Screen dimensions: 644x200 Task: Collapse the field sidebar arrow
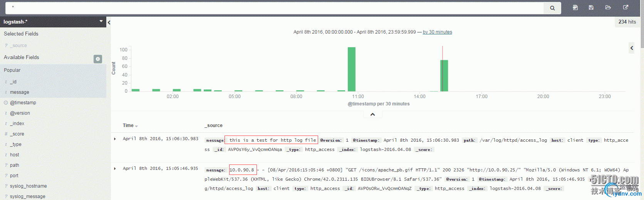pos(109,22)
